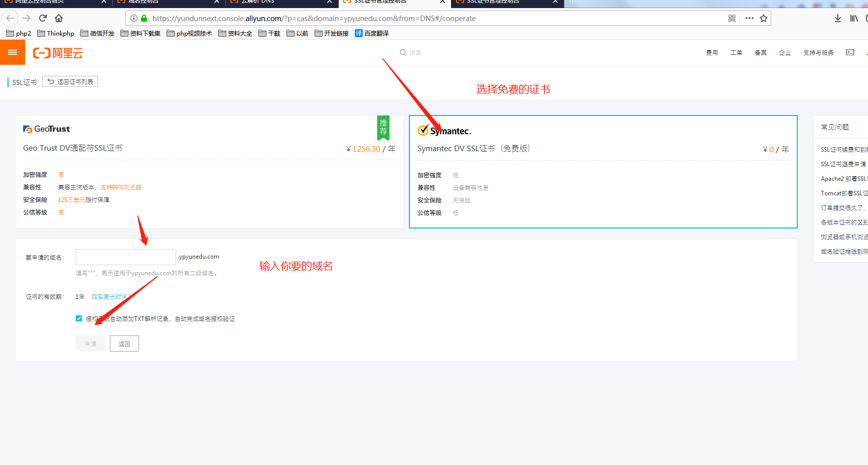Open FAQ link starting 'Tomcat部署SSL'
The width and height of the screenshot is (868, 465).
[844, 193]
